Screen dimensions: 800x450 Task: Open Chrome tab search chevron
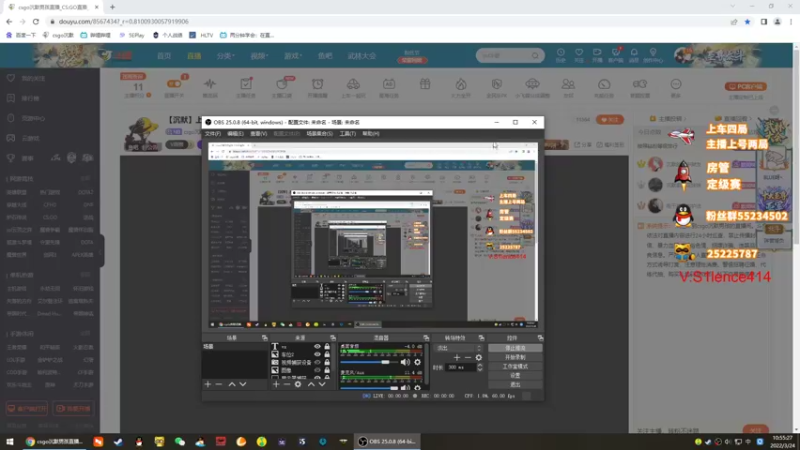[733, 6]
